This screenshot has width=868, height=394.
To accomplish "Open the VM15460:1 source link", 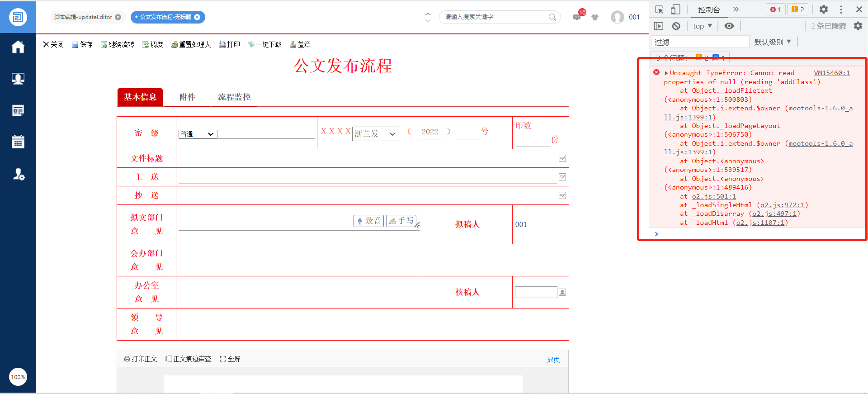I will (x=832, y=73).
